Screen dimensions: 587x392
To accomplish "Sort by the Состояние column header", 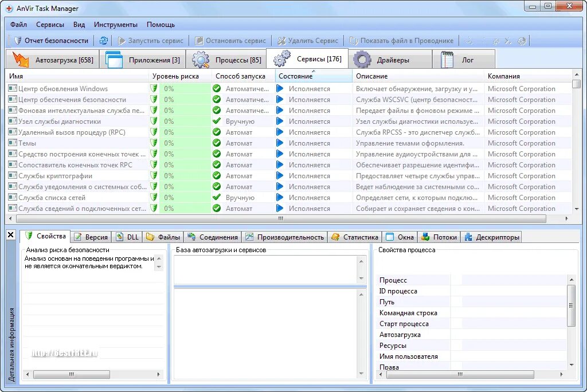I will pyautogui.click(x=314, y=76).
